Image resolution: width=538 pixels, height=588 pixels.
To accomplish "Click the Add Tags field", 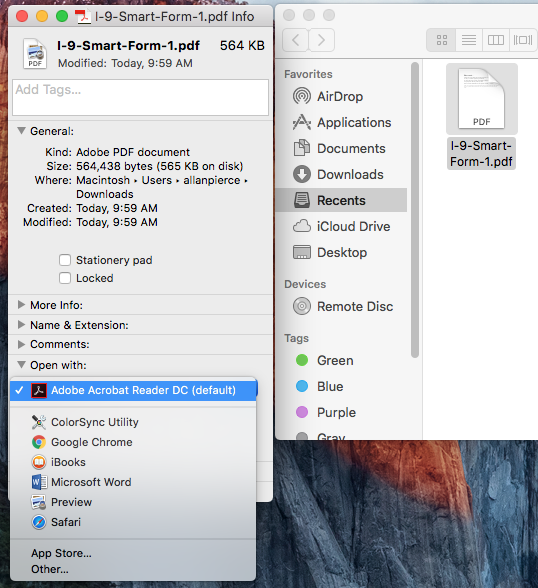I will (x=141, y=97).
